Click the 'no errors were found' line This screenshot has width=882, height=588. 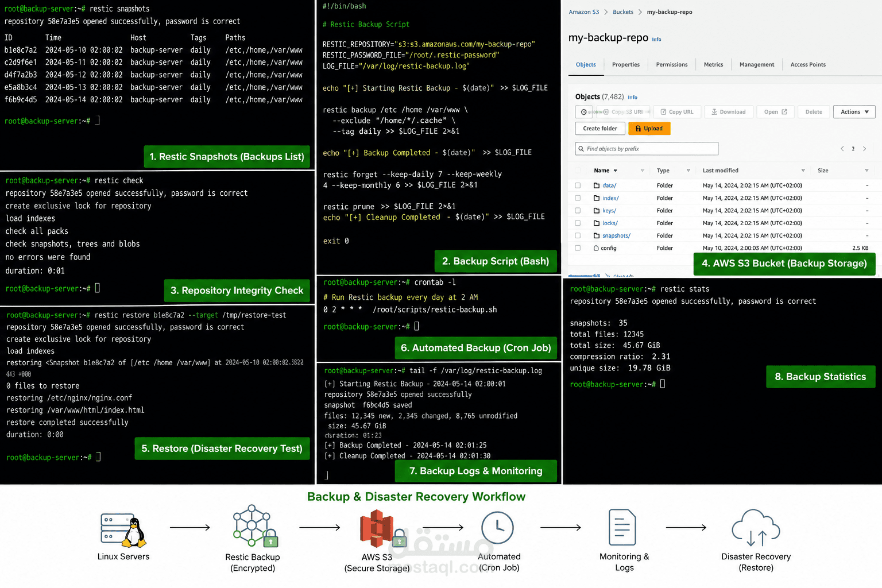(48, 257)
